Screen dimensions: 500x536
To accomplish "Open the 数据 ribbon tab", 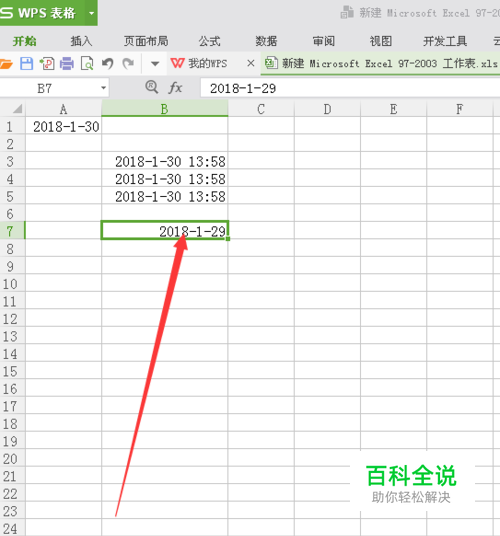I will coord(266,41).
